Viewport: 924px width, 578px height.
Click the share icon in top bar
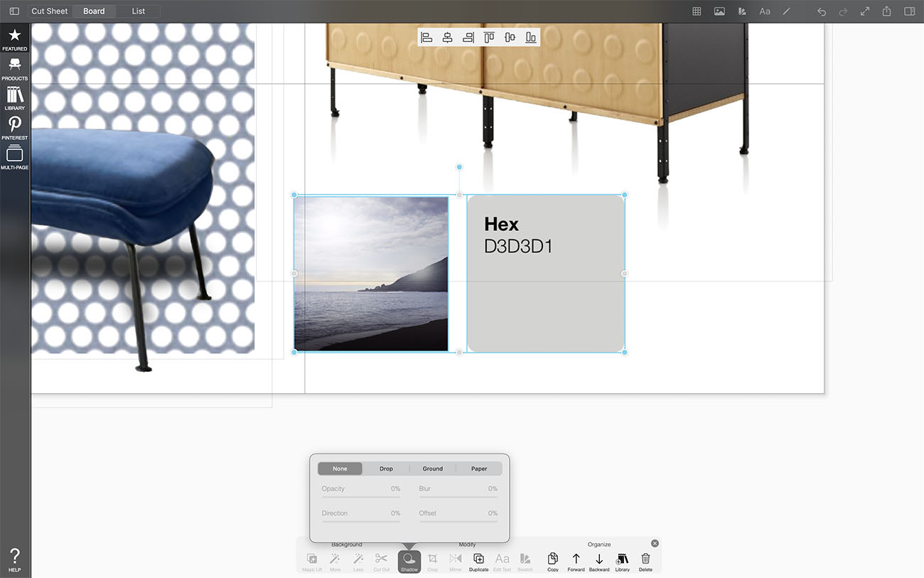(887, 11)
